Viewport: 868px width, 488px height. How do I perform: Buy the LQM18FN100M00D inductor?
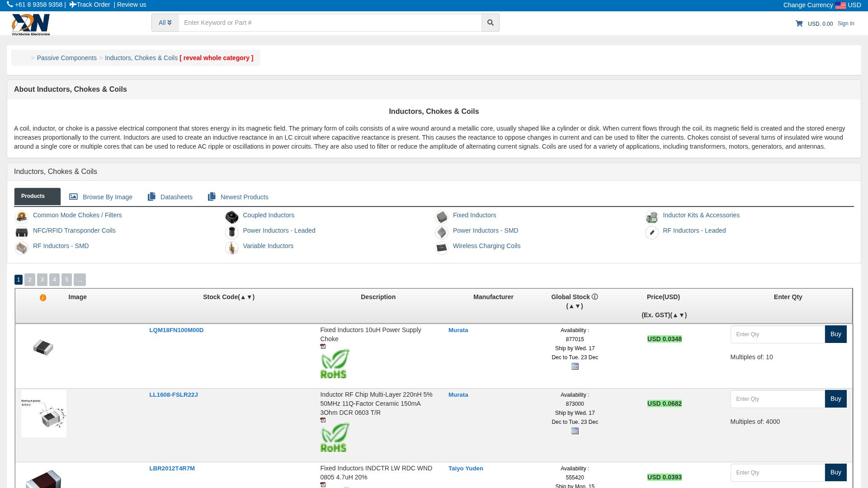click(835, 334)
